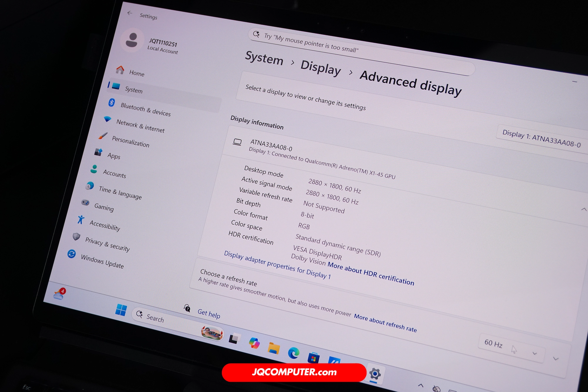Screen dimensions: 588x392
Task: Open the Display 1 selector dropdown
Action: [x=541, y=138]
